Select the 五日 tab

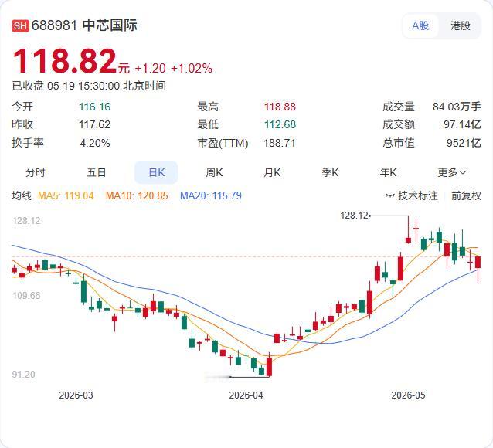coord(97,172)
